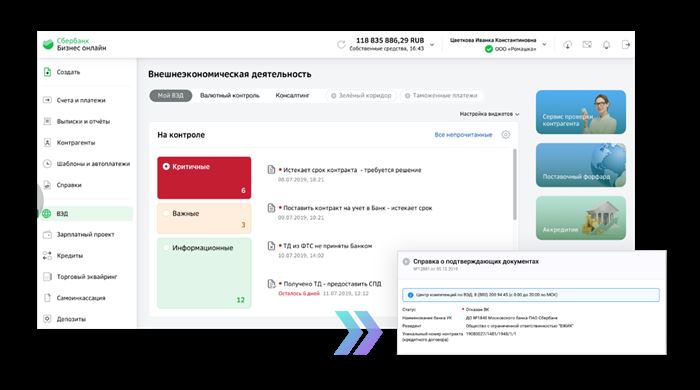Click user name Цветкова Иванка Константиновна

pos(493,40)
